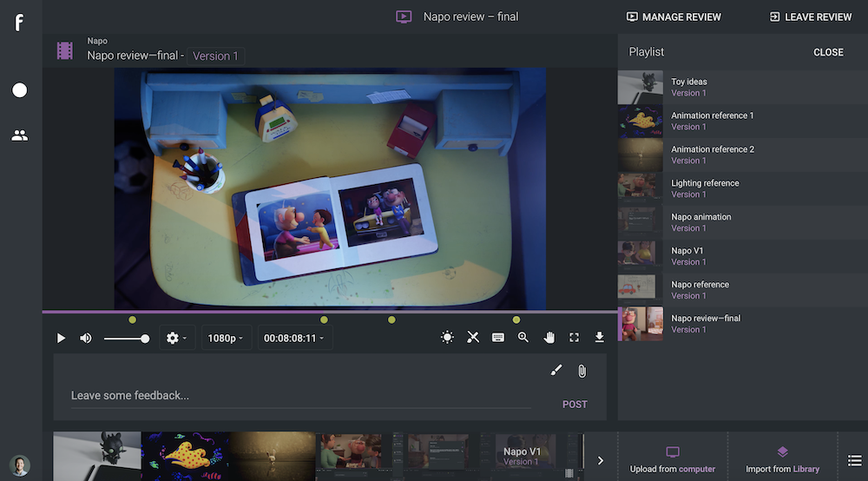Viewport: 868px width, 481px height.
Task: Open the user avatar profile
Action: click(19, 465)
